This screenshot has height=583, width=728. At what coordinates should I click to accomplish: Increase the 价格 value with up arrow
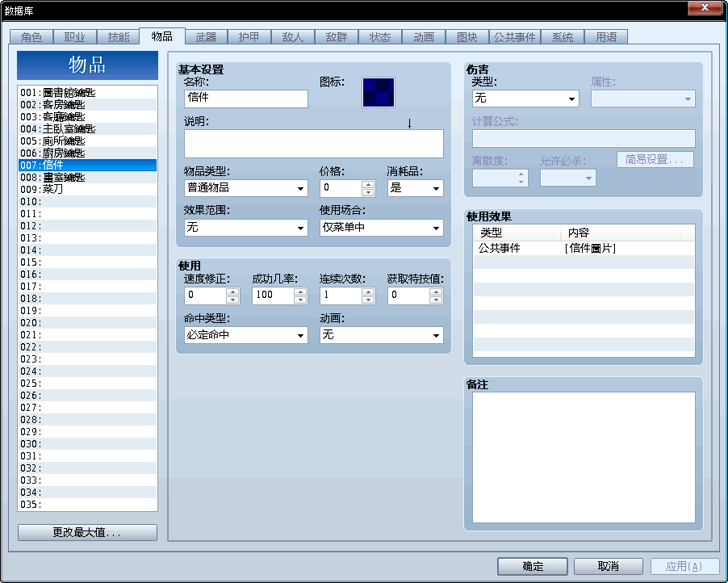point(368,184)
